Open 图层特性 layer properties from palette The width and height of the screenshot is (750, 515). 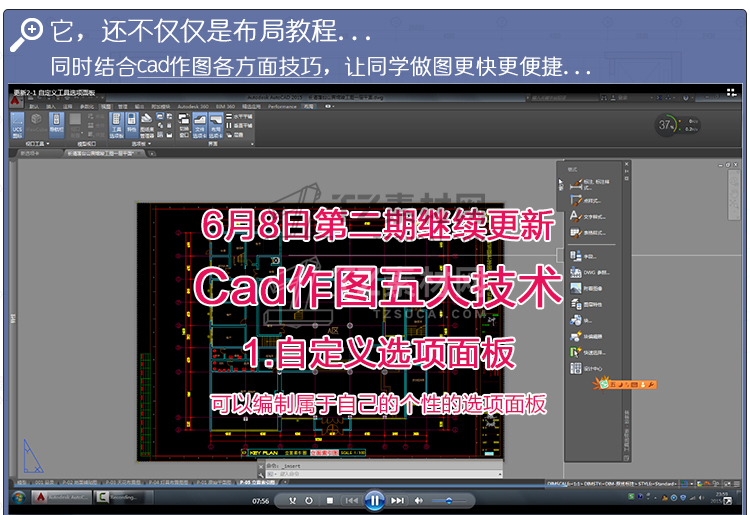586,305
